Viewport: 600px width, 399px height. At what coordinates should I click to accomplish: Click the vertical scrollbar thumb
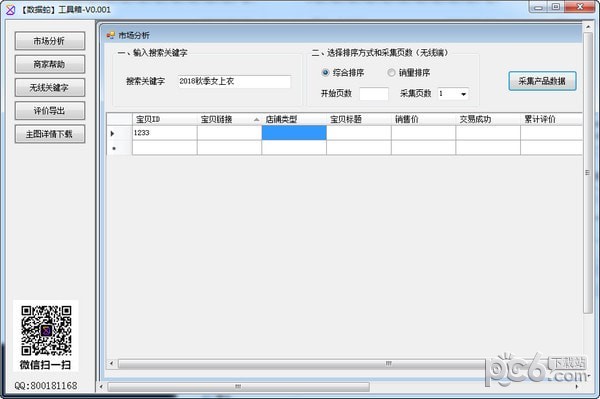(588, 173)
